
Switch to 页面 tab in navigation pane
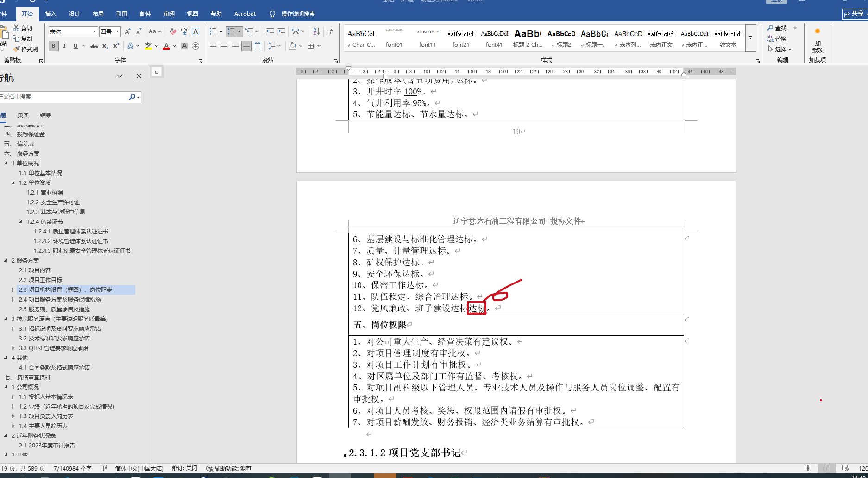coord(23,115)
